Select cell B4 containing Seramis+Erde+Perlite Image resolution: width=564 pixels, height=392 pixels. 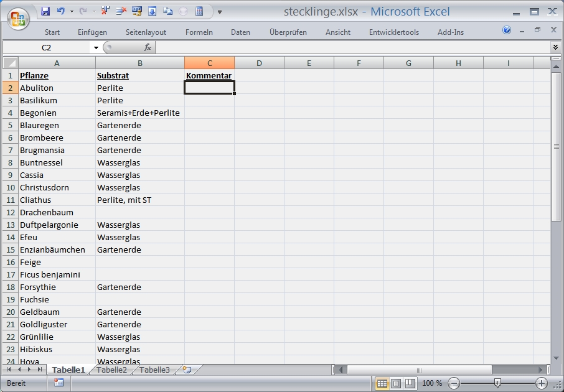point(139,113)
